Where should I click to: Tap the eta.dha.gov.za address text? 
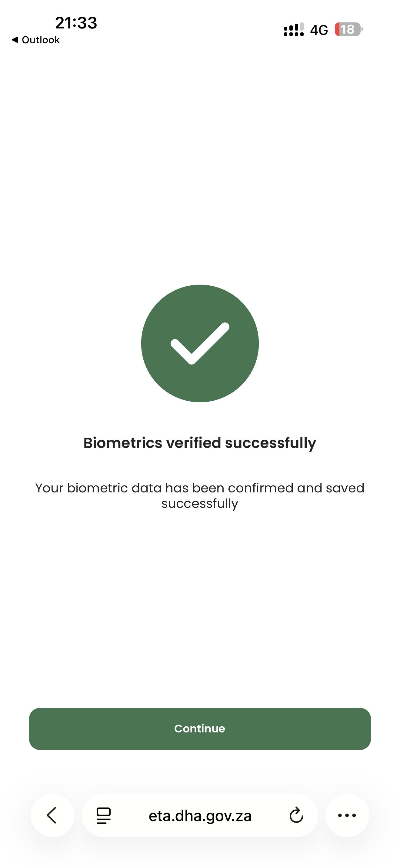coord(200,816)
